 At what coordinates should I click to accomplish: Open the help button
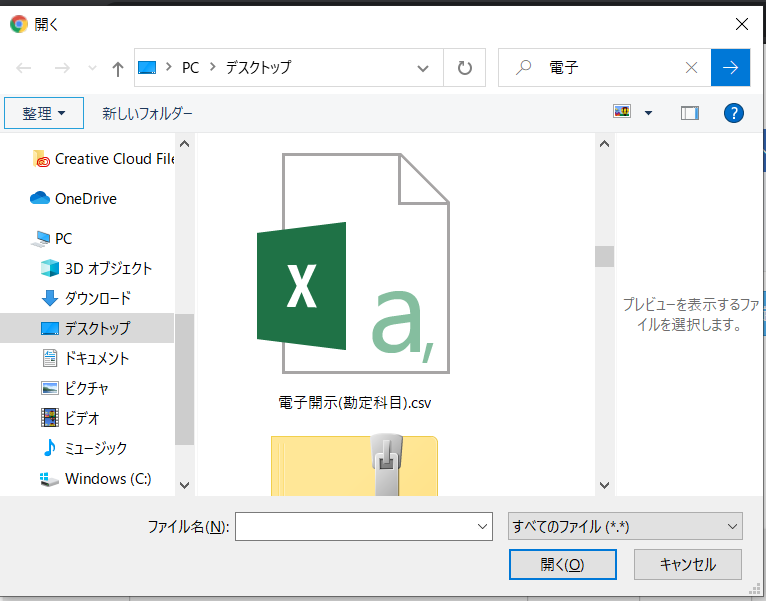733,113
